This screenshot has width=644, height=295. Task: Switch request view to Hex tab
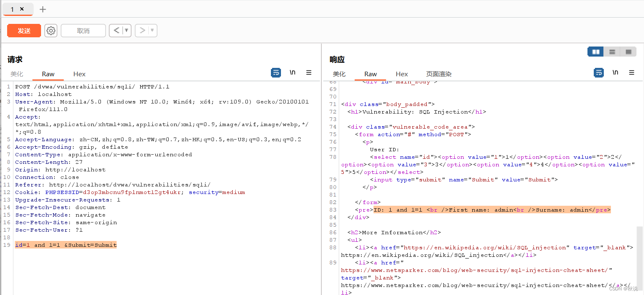79,74
